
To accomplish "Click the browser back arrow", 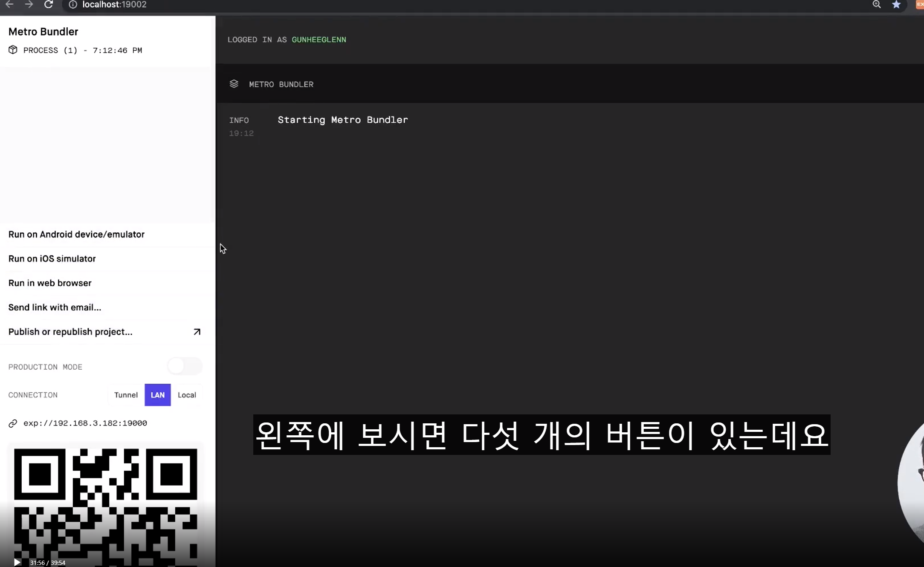I will tap(9, 4).
